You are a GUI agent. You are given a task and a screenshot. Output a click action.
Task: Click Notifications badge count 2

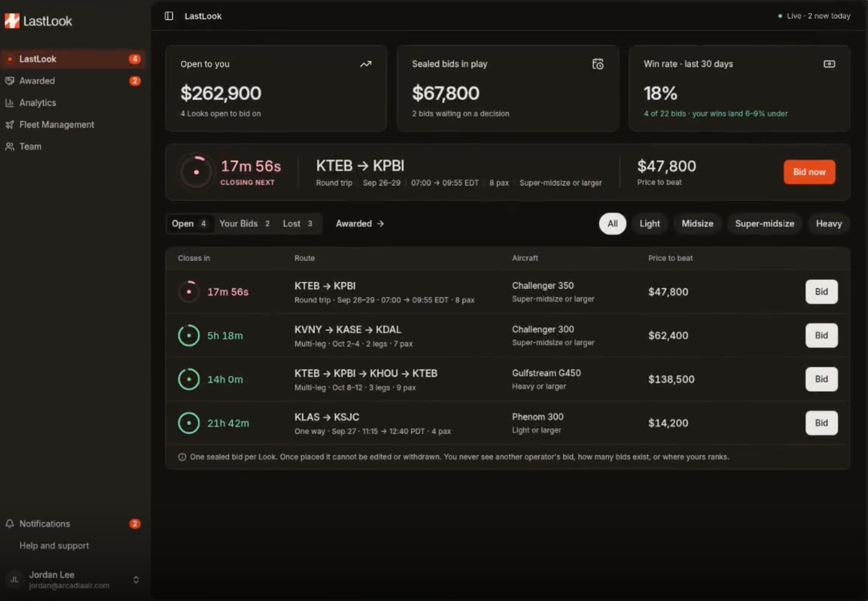coord(135,523)
